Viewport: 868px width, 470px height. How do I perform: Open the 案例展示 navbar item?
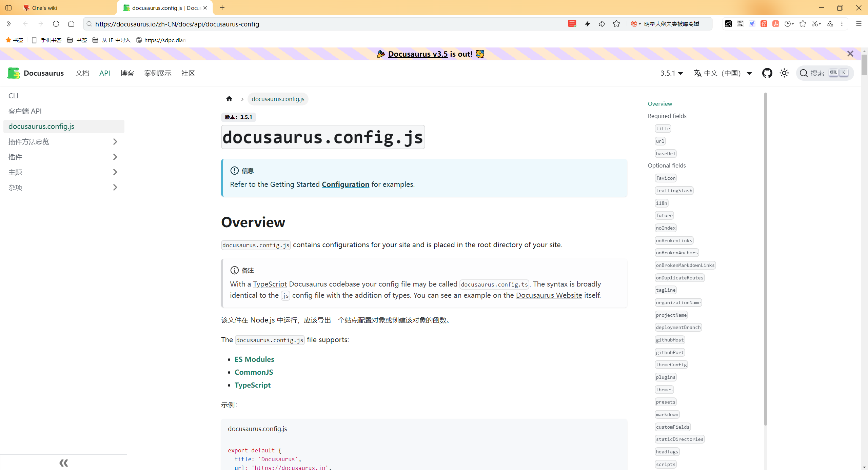pos(158,73)
